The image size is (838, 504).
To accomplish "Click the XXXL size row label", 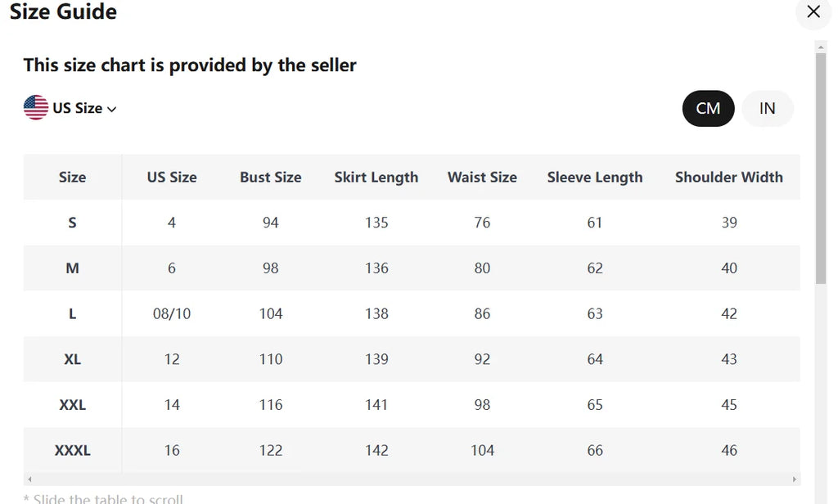I will point(72,450).
